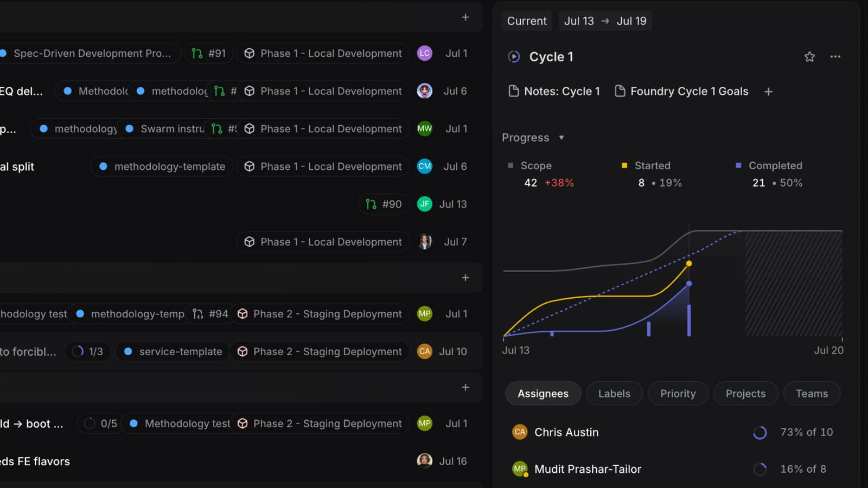This screenshot has width=868, height=488.
Task: Open pull request #91
Action: tap(209, 53)
